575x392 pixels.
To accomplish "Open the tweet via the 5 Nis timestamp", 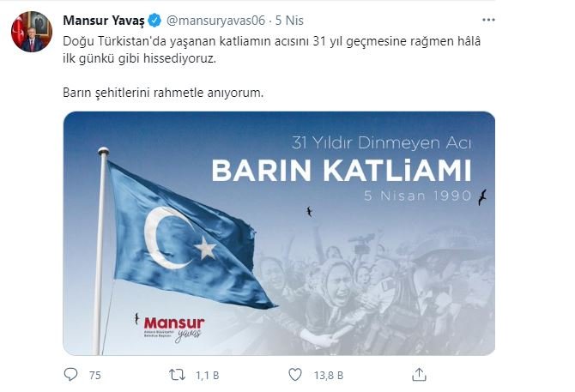I will coord(289,21).
